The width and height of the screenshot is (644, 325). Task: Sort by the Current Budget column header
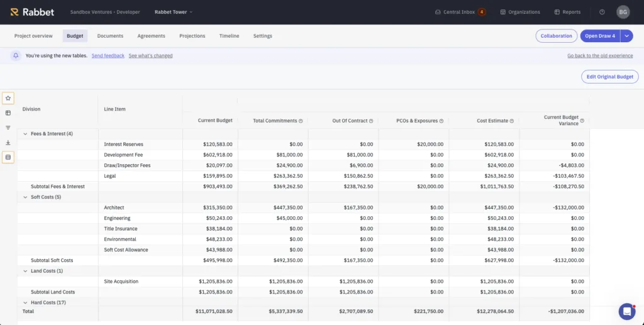click(215, 121)
